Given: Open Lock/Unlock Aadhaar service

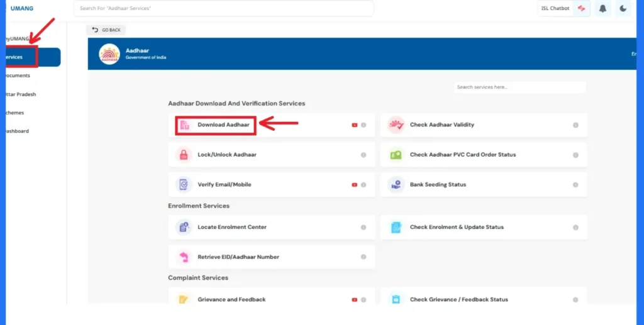Looking at the screenshot, I should click(x=226, y=155).
